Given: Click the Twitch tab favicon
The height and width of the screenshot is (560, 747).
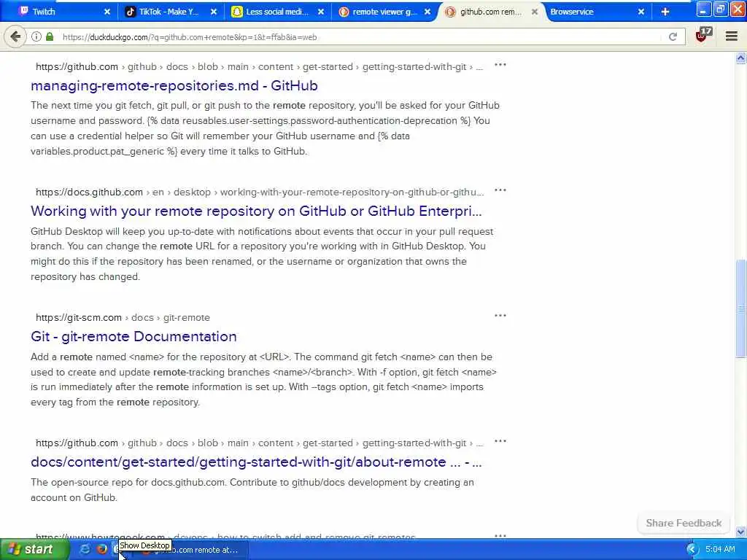Looking at the screenshot, I should pyautogui.click(x=23, y=12).
